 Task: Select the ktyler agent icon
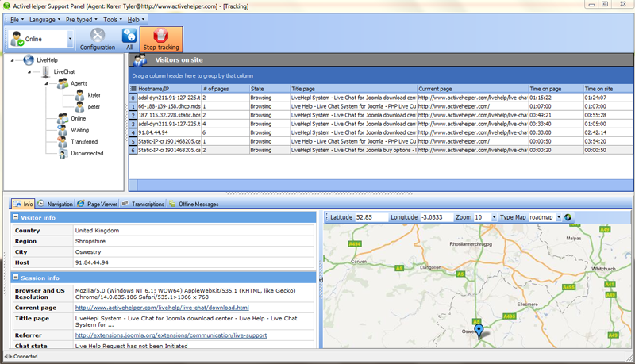(x=80, y=95)
